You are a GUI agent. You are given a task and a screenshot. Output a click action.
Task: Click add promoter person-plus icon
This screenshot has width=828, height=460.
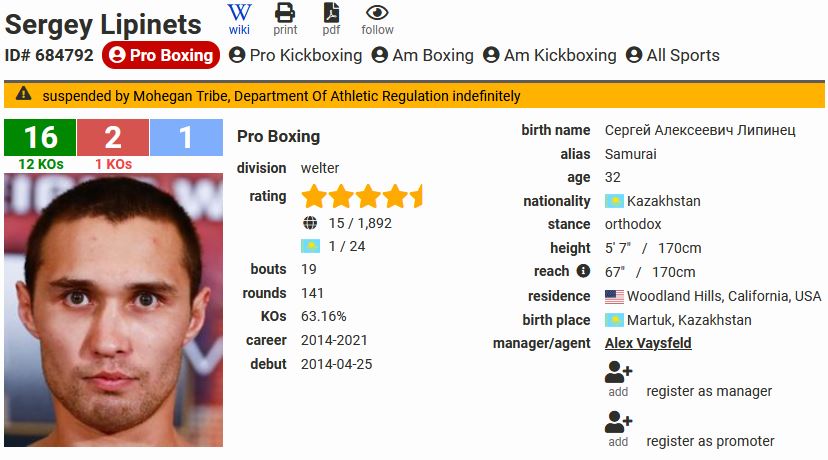[x=618, y=423]
